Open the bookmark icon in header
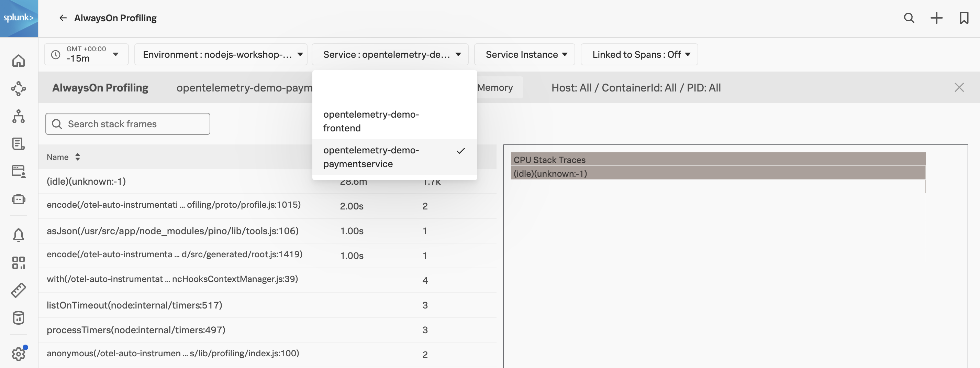Image resolution: width=980 pixels, height=368 pixels. 964,18
